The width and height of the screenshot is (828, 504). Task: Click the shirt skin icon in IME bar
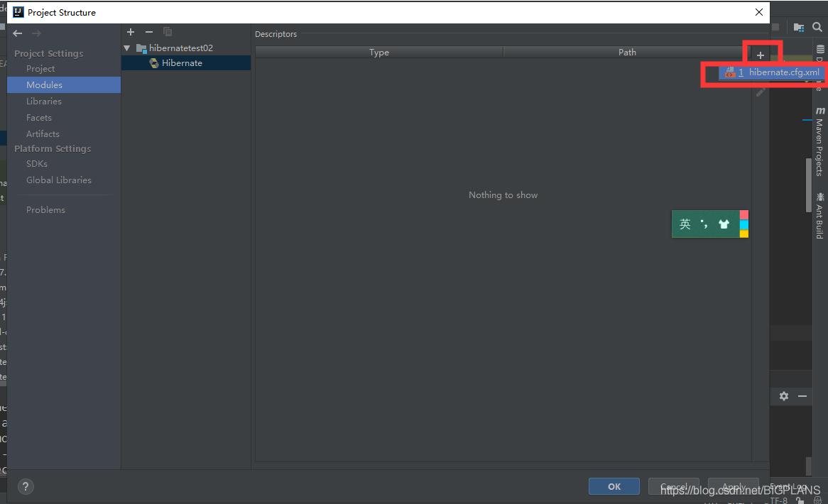click(x=724, y=224)
